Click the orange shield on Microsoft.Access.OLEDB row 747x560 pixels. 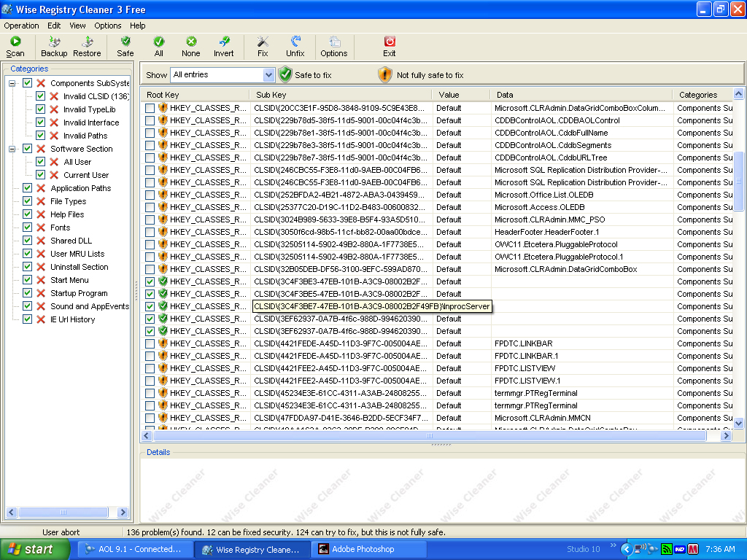tap(163, 206)
